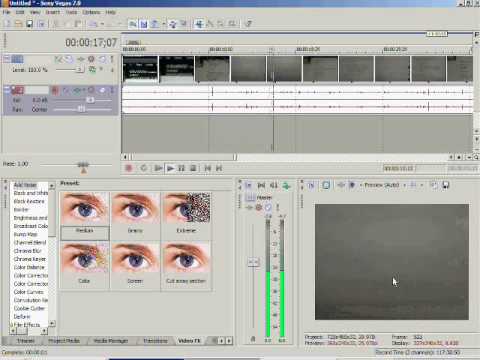Screen dimensions: 480x360
Task: Switch to the Project Media tab
Action: click(x=64, y=341)
